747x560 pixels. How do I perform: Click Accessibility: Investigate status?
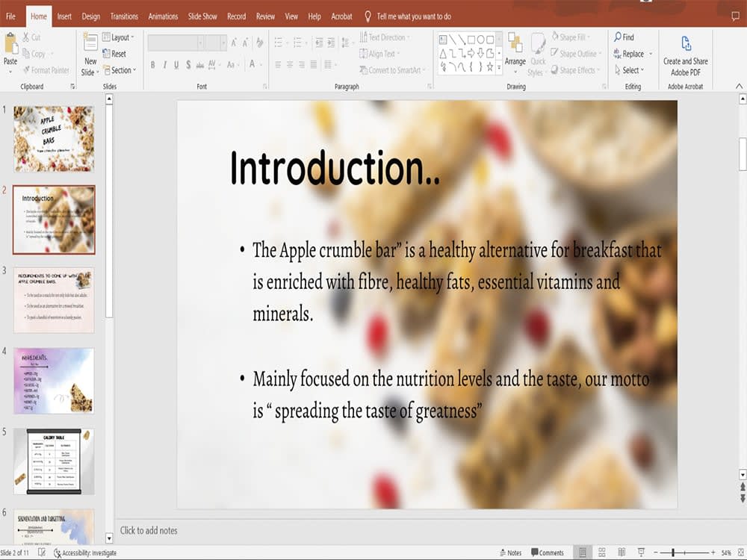pyautogui.click(x=85, y=553)
